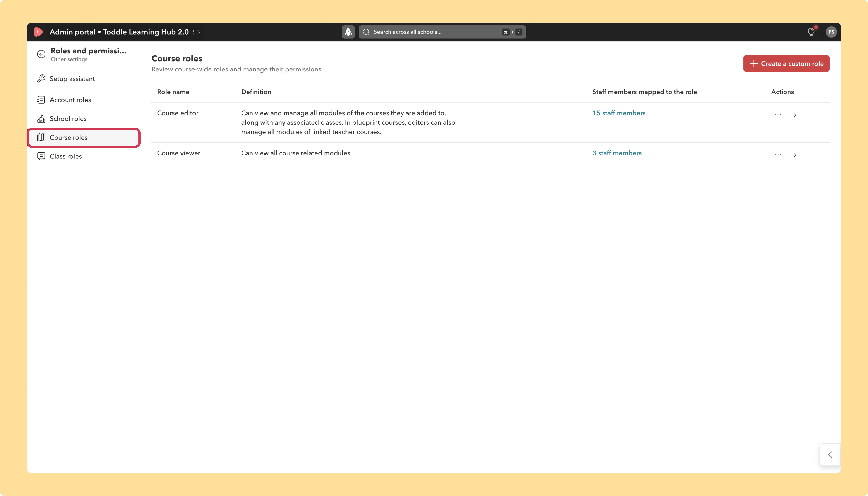Open the 15 staff members link
868x496 pixels.
pos(619,113)
